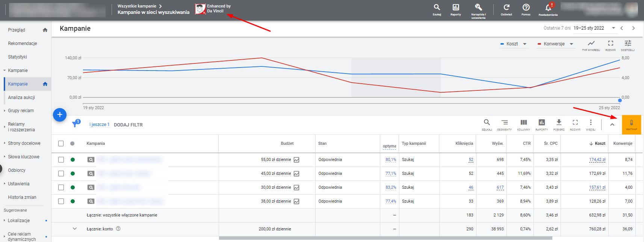Open Narzędzia i ustawienia wrench icon
This screenshot has height=242, width=644.
[478, 11]
